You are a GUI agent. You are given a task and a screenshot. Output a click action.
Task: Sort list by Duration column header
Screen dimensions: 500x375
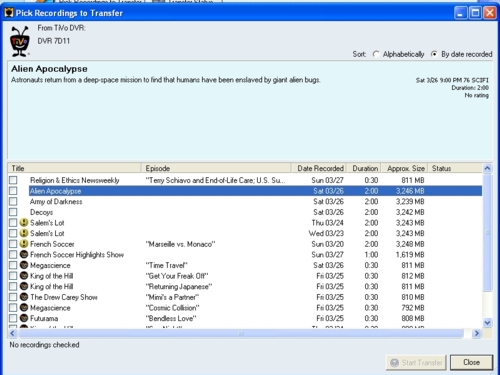(x=364, y=168)
